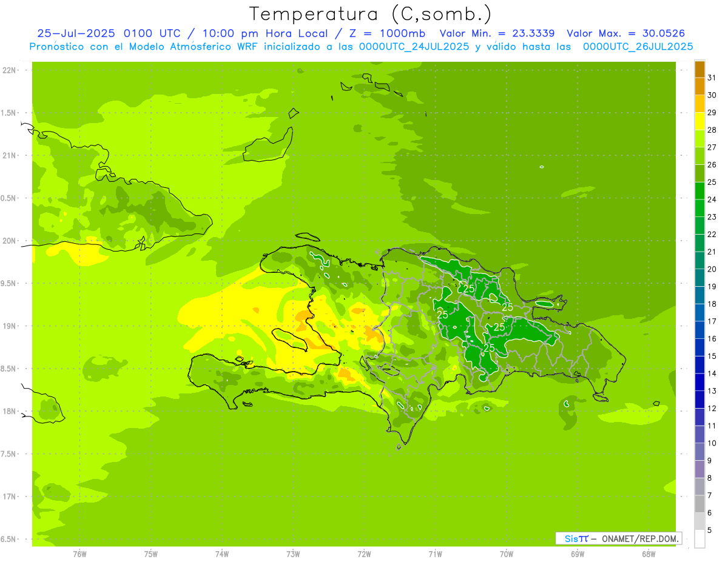Select the 17N latitude axis label
The height and width of the screenshot is (562, 728).
click(9, 497)
